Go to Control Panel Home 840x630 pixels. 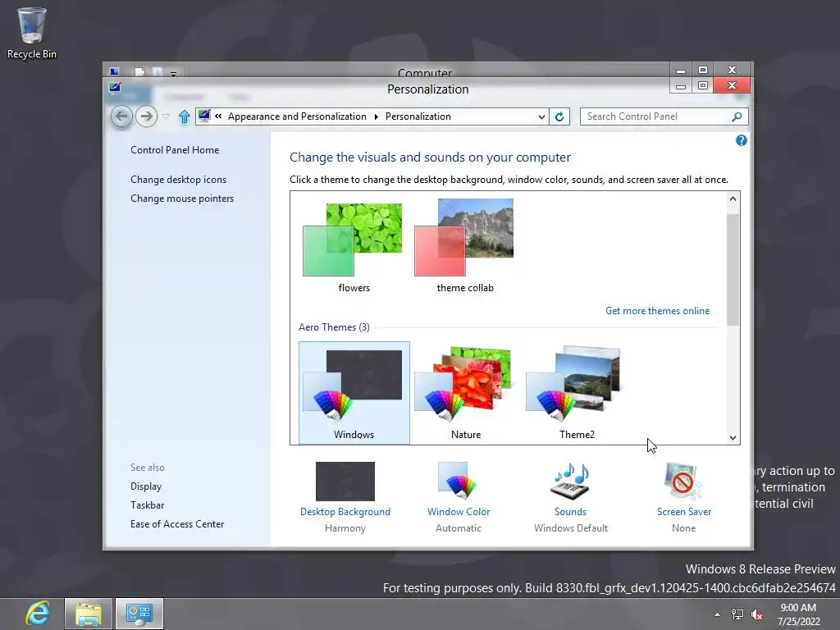175,150
